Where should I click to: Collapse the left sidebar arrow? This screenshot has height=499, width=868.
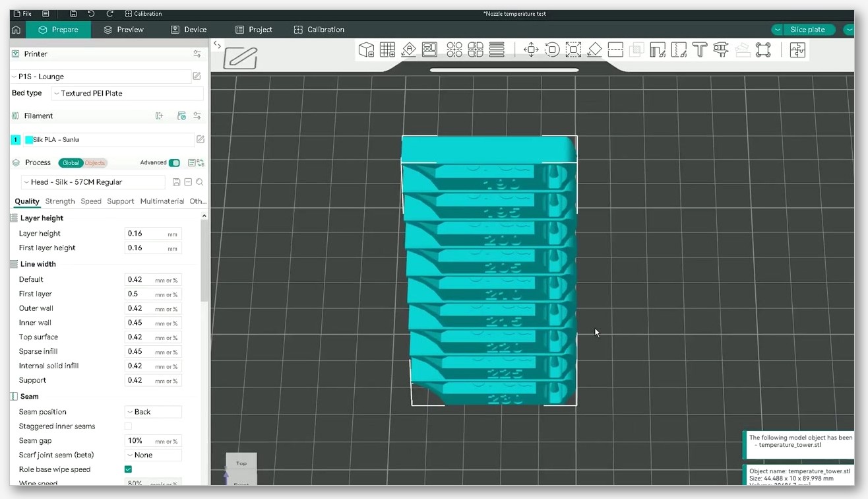tap(217, 45)
